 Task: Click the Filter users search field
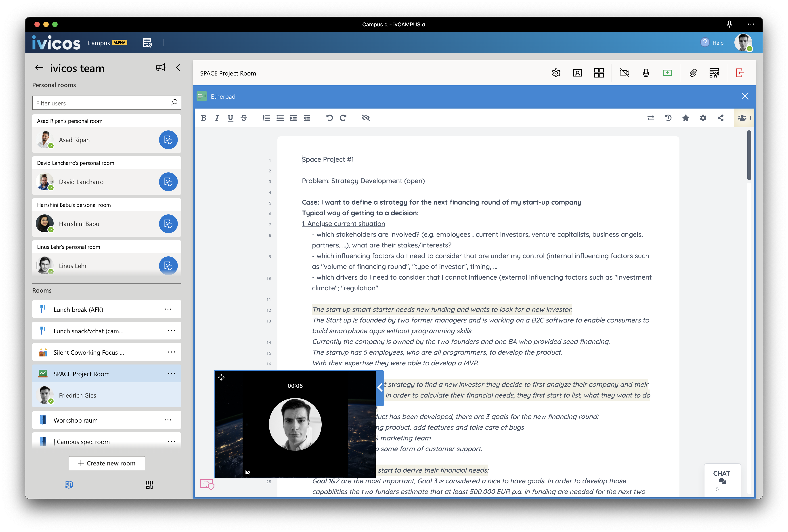coord(102,103)
